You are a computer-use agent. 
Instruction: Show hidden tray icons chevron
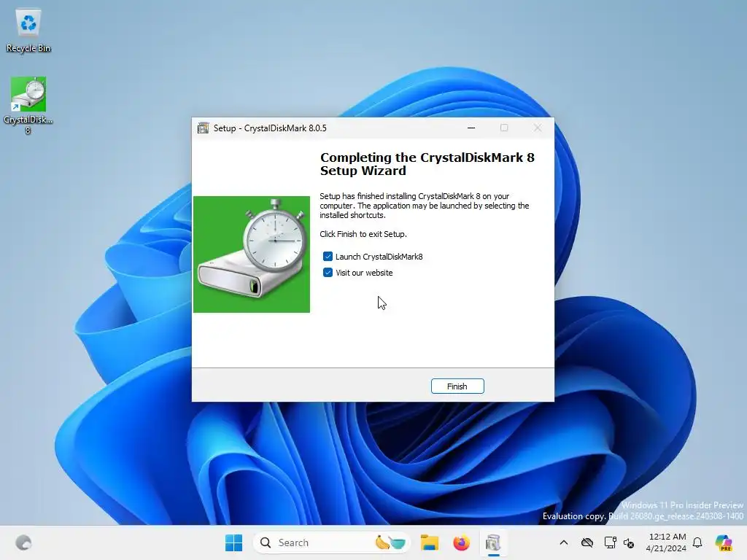pos(564,542)
